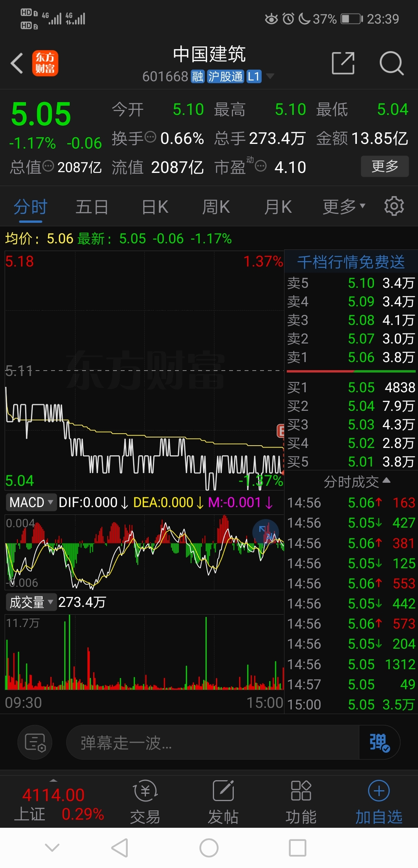Expand chart with fullscreen arrow icon
This screenshot has width=418, height=868.
[x=266, y=532]
